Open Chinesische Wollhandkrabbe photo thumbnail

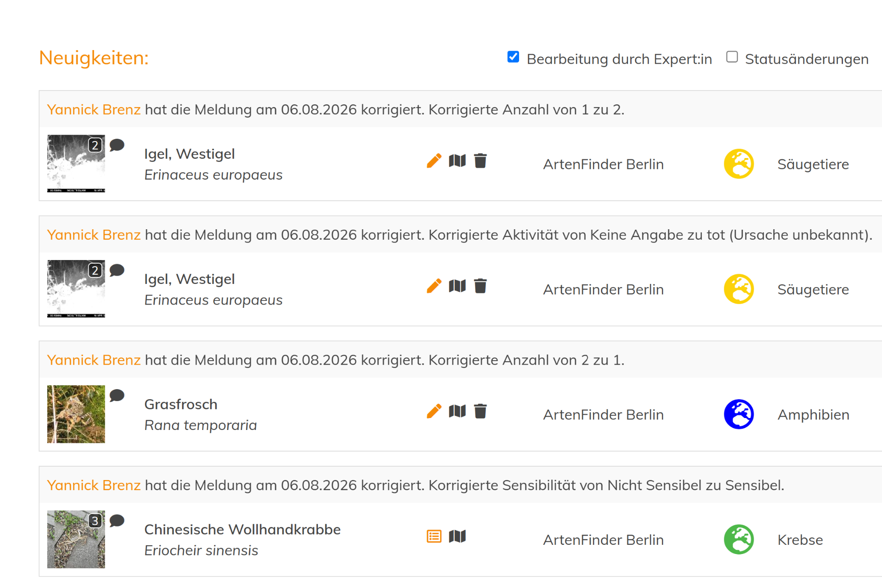(76, 539)
